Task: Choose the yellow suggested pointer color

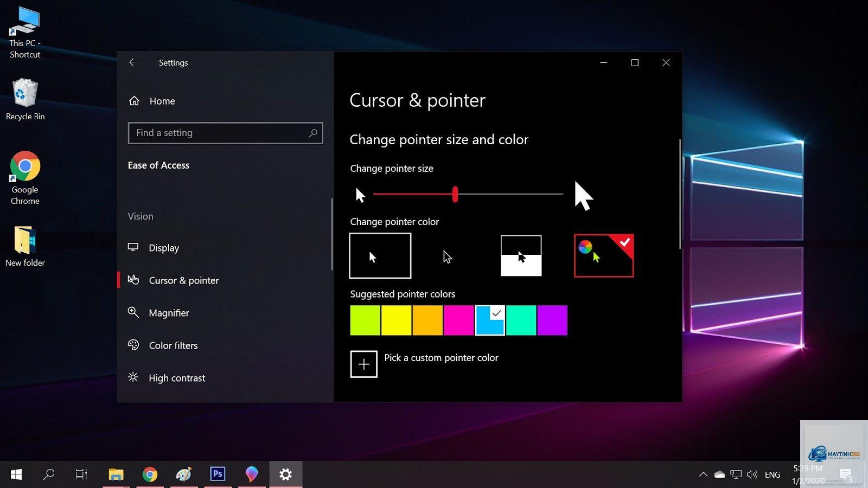Action: (x=396, y=320)
